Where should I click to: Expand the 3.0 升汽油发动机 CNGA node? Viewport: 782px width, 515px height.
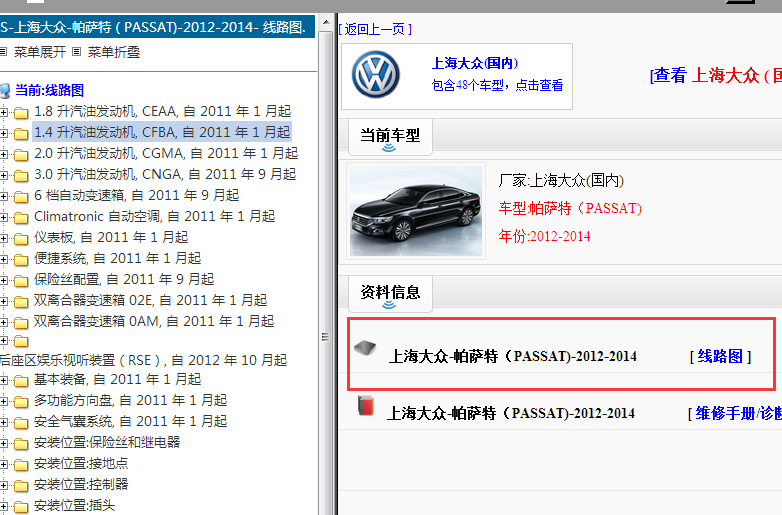click(x=3, y=175)
